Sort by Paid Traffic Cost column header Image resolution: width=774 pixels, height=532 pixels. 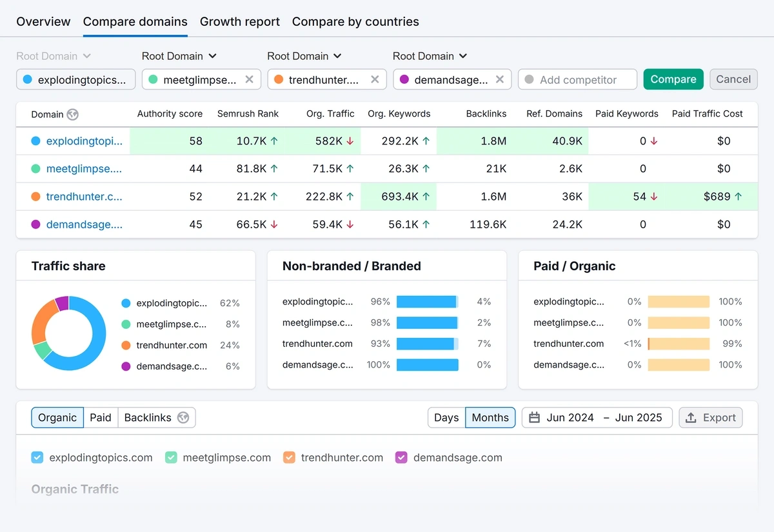[x=708, y=113]
